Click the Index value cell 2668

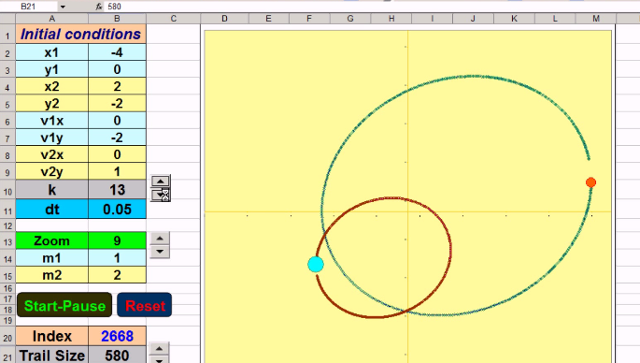[117, 336]
